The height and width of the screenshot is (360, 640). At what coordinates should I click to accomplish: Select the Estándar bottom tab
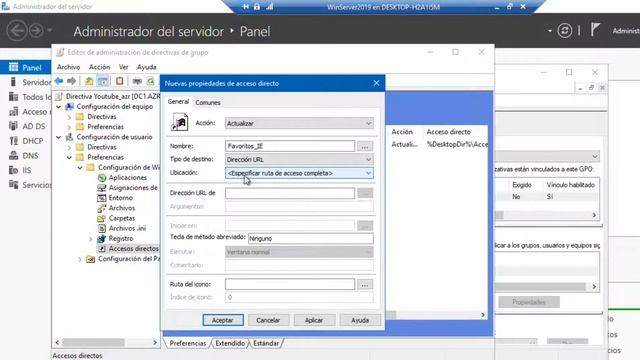coord(266,343)
